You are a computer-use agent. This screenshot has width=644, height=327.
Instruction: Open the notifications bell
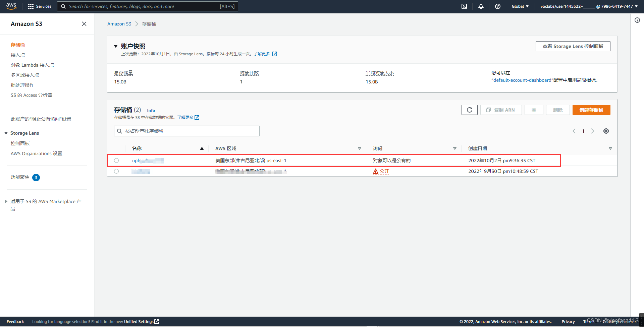(x=481, y=6)
